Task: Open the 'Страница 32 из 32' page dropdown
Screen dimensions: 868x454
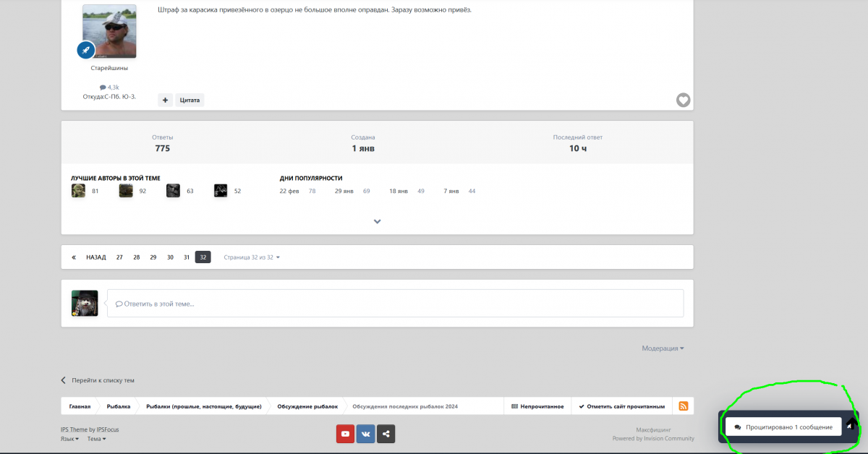Action: pyautogui.click(x=251, y=257)
